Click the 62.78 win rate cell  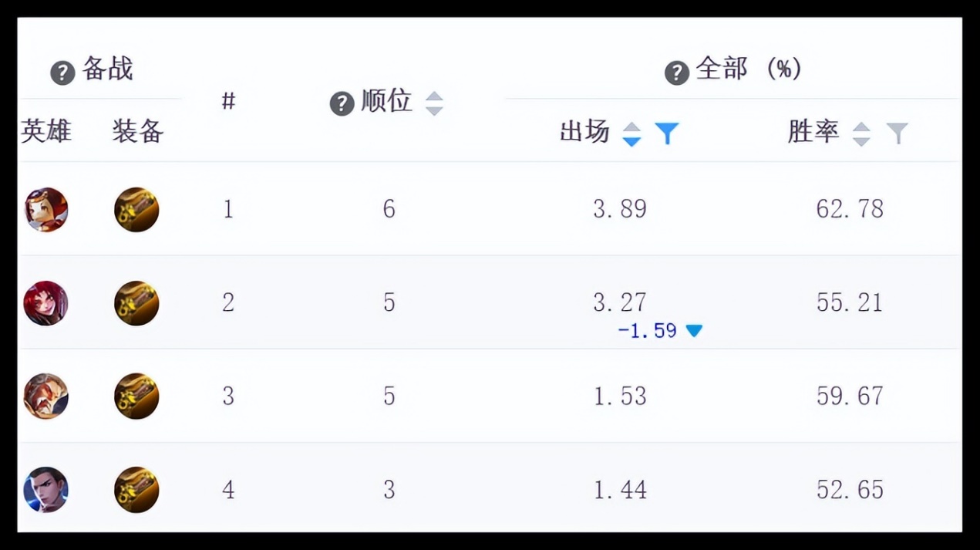click(x=850, y=209)
